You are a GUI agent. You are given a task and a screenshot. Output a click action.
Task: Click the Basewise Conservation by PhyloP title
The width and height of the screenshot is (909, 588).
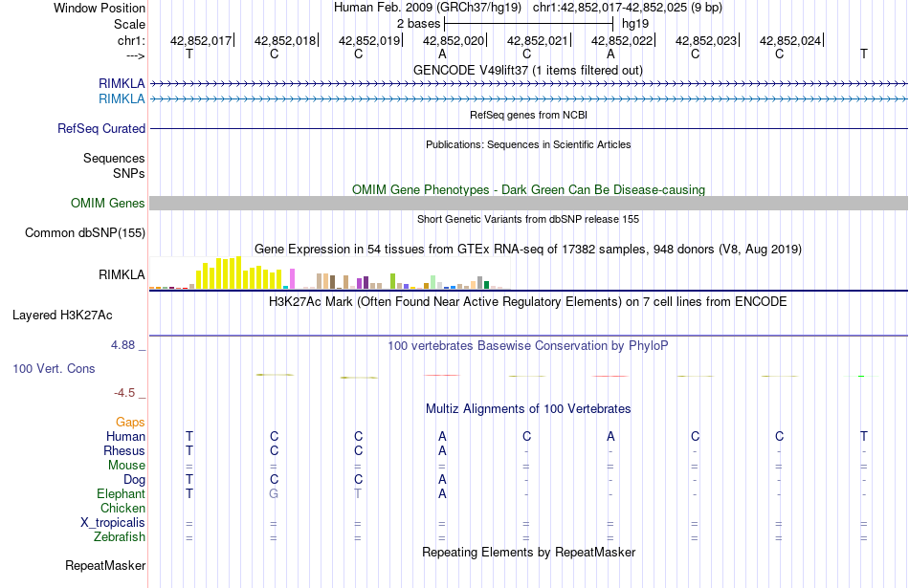[x=527, y=346]
